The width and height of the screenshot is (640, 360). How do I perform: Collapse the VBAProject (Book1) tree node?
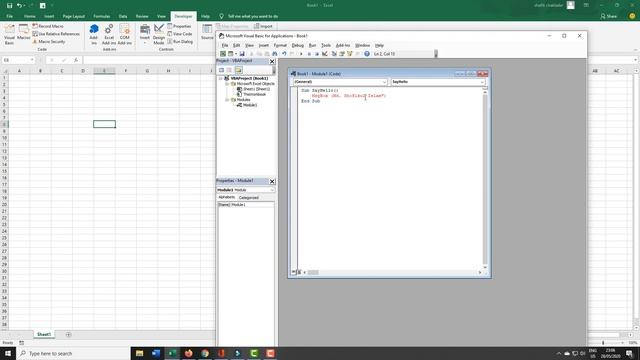pos(221,78)
